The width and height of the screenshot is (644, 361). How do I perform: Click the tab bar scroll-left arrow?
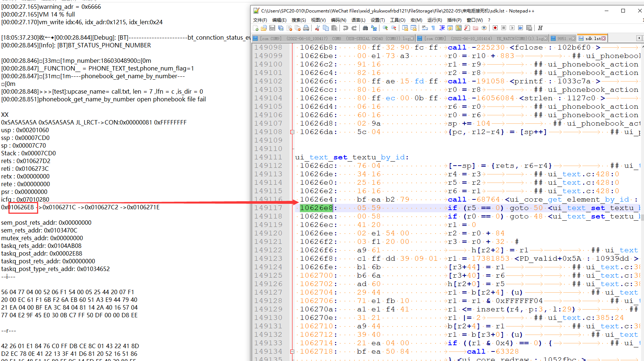click(639, 38)
